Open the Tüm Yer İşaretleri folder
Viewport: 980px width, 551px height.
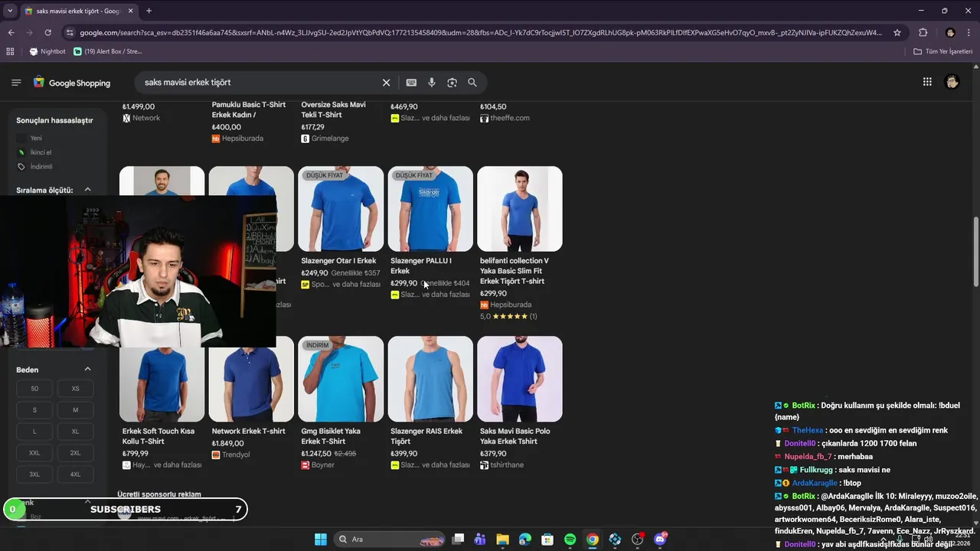(x=943, y=51)
